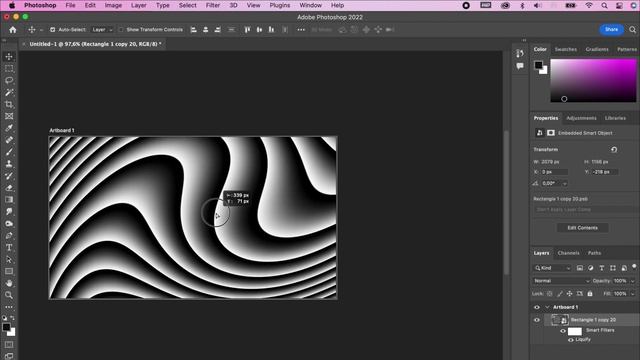Hide the Artboard 1 group
This screenshot has height=360, width=640.
tap(537, 307)
